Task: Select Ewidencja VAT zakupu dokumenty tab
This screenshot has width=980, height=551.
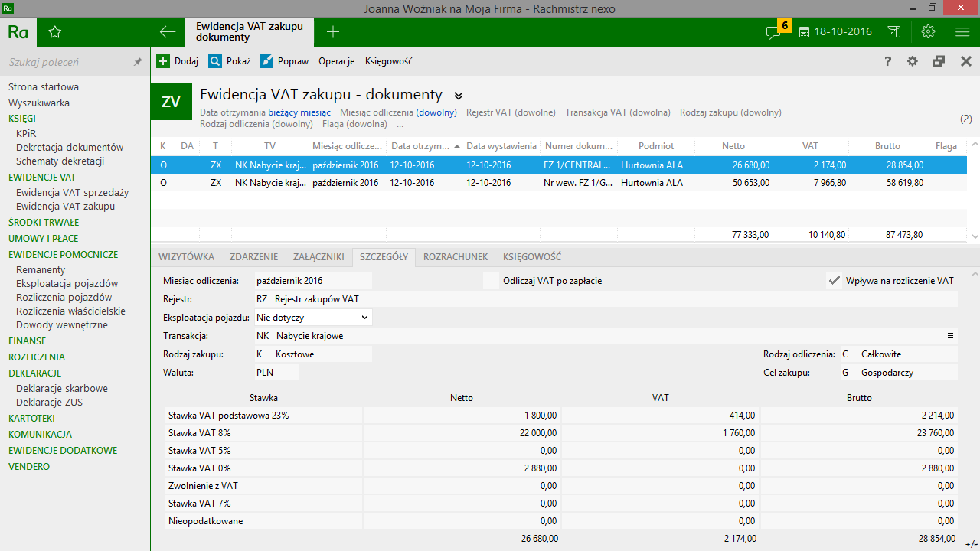Action: 250,31
